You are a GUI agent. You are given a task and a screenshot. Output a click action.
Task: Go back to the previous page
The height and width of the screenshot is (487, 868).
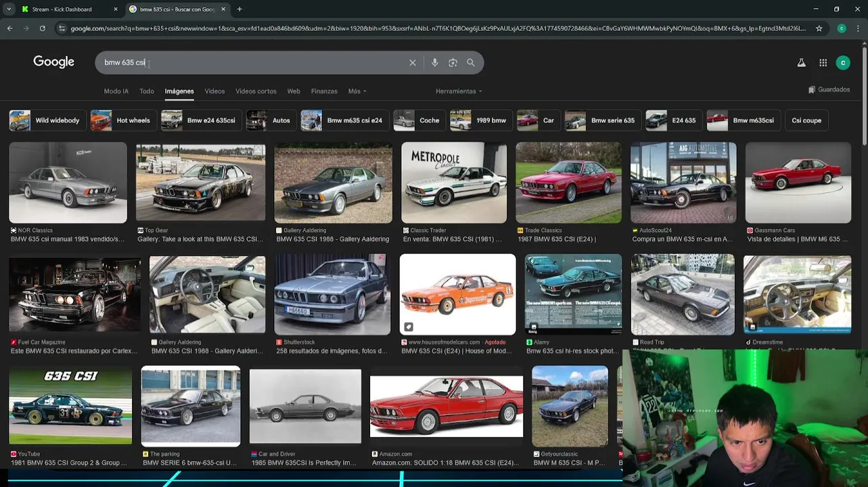point(9,28)
